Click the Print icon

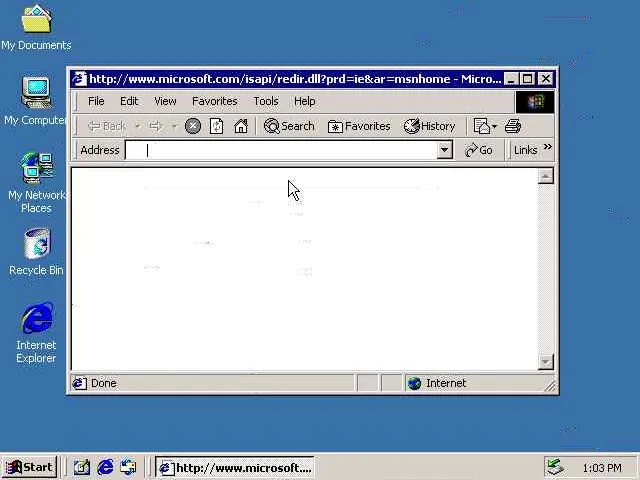pyautogui.click(x=513, y=126)
